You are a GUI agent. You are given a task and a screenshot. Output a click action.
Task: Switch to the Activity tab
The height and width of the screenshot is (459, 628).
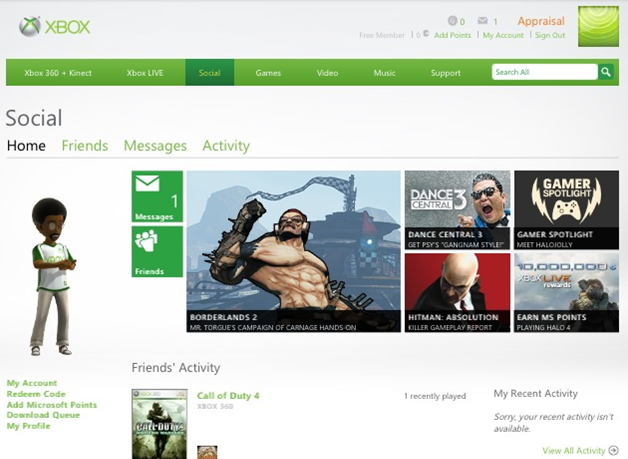(226, 146)
